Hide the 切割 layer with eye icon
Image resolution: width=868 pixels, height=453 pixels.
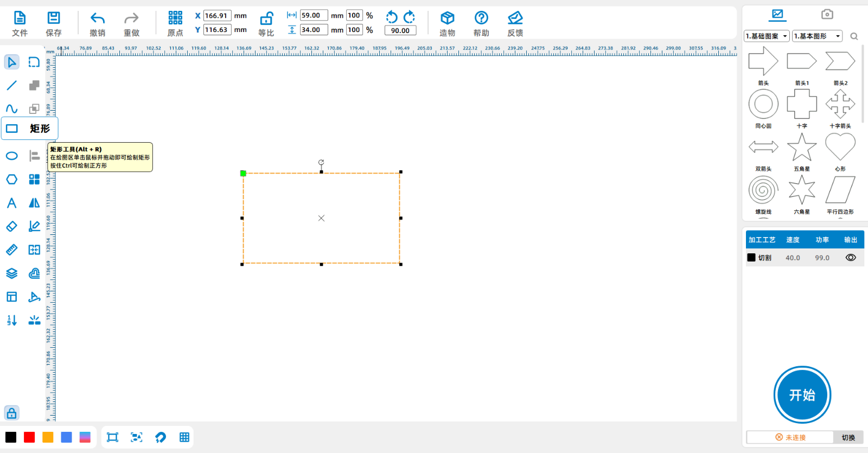tap(850, 258)
